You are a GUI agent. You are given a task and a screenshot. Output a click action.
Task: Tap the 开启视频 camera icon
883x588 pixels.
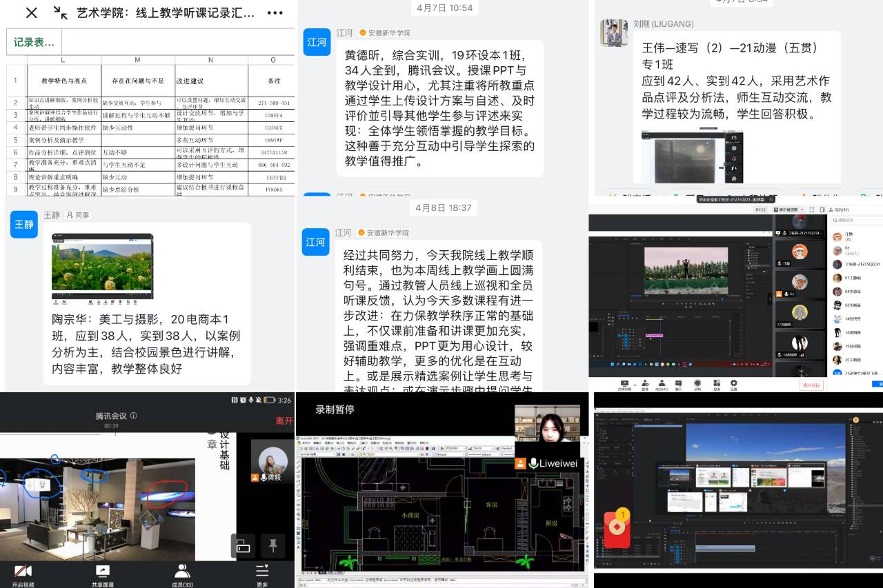point(23,571)
